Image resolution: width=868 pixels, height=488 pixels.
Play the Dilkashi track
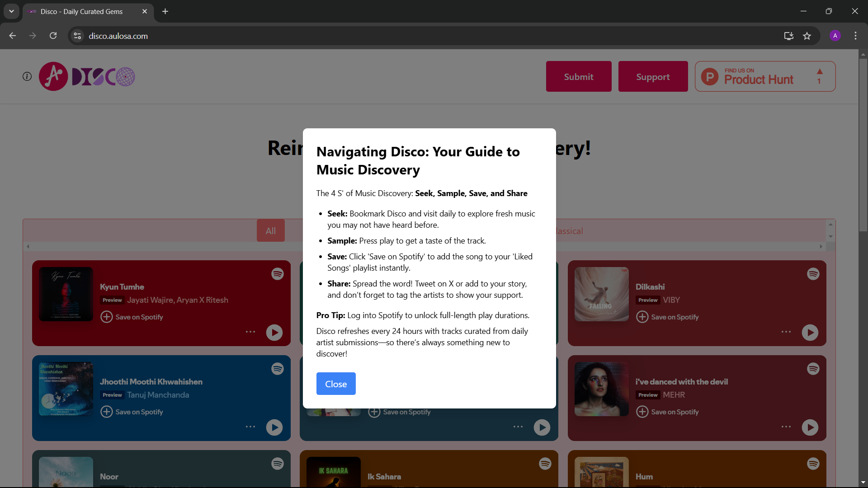click(810, 333)
